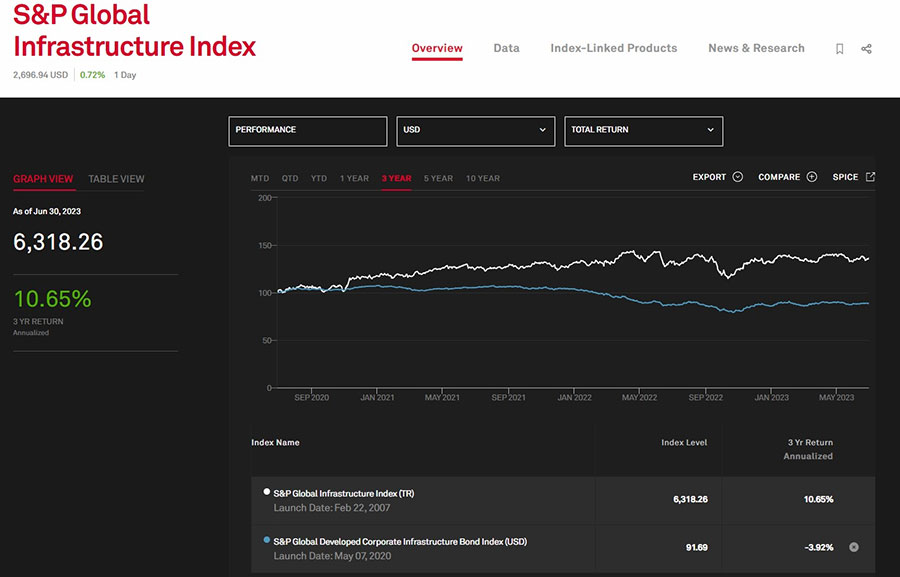Click the white dot legend marker
Screen dimensions: 900x577
(266, 492)
